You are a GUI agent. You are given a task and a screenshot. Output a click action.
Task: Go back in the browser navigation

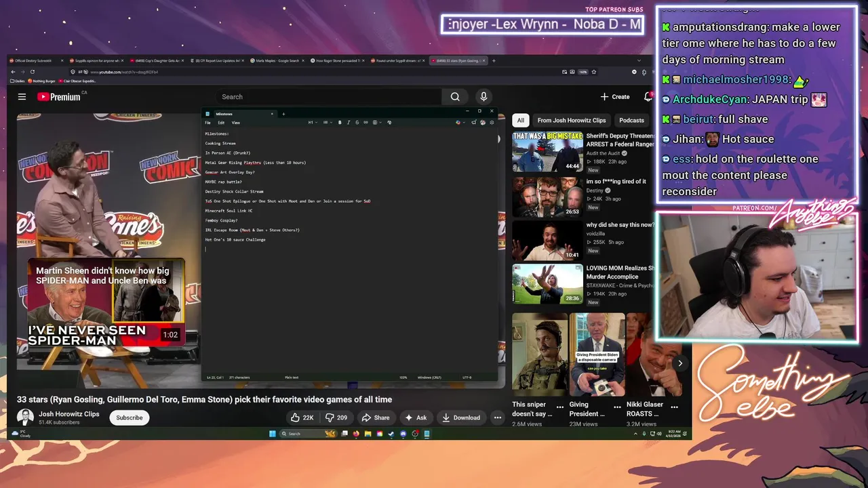point(13,72)
